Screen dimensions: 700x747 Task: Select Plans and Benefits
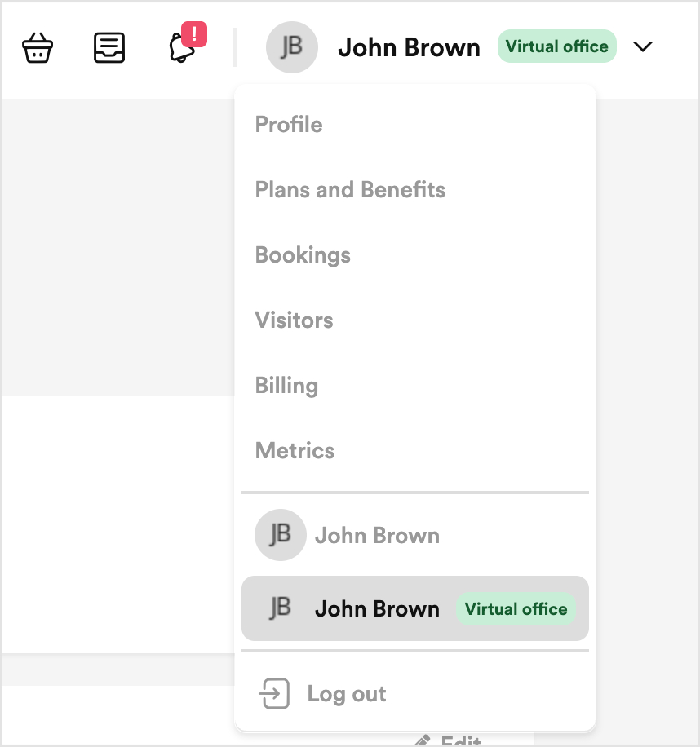tap(350, 189)
